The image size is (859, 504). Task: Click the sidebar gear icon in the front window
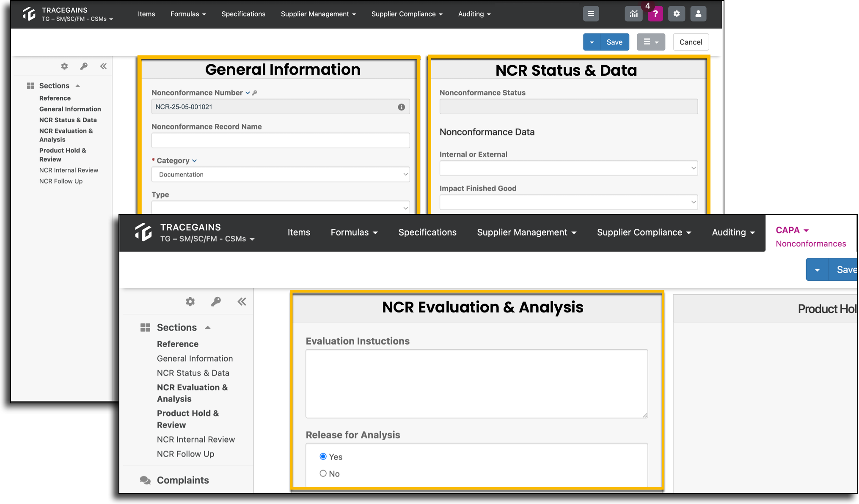coord(190,301)
